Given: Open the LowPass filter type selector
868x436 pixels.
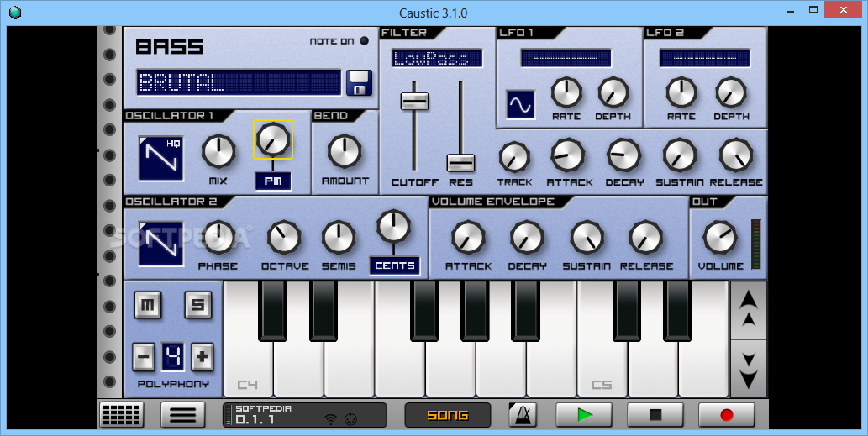Looking at the screenshot, I should point(437,58).
